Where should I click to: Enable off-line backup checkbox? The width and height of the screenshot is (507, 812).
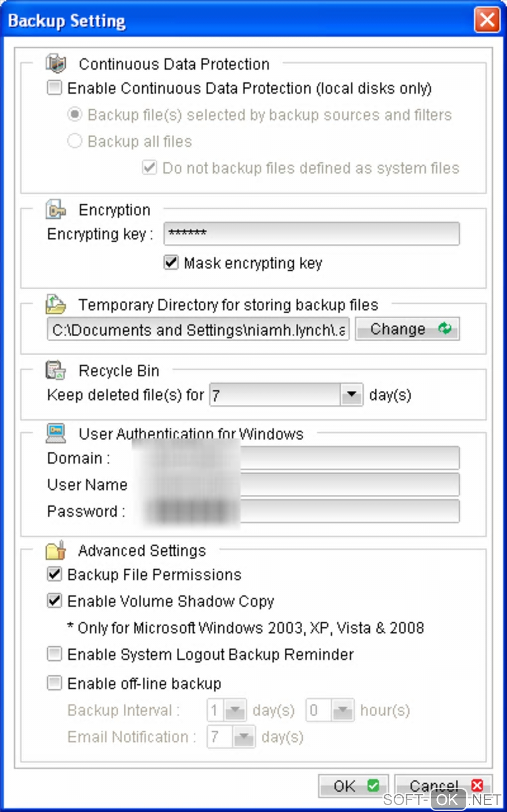(54, 683)
